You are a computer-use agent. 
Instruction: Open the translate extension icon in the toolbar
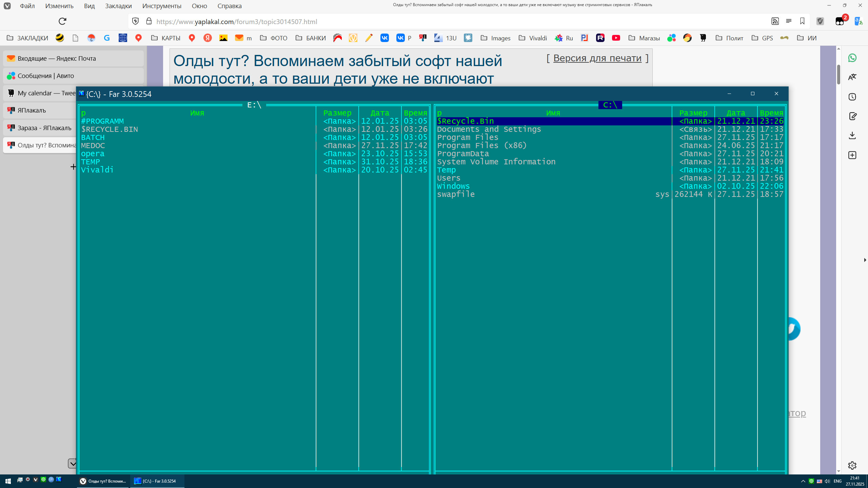point(858,21)
